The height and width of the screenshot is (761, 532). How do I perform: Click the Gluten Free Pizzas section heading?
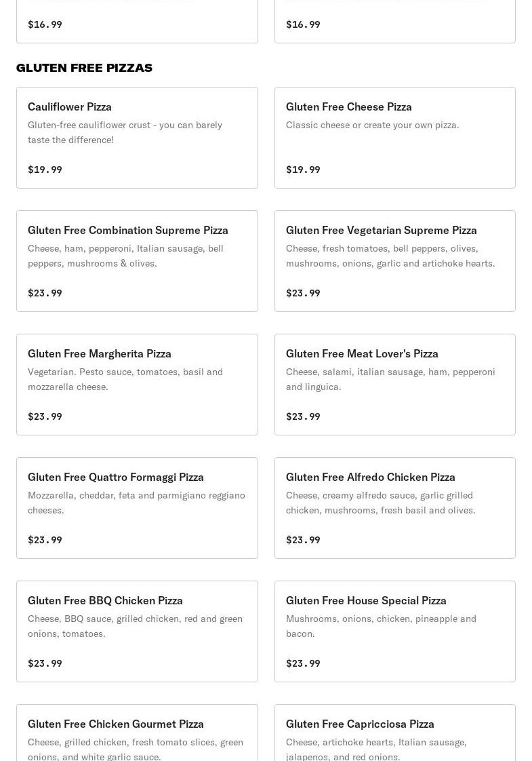coord(85,68)
